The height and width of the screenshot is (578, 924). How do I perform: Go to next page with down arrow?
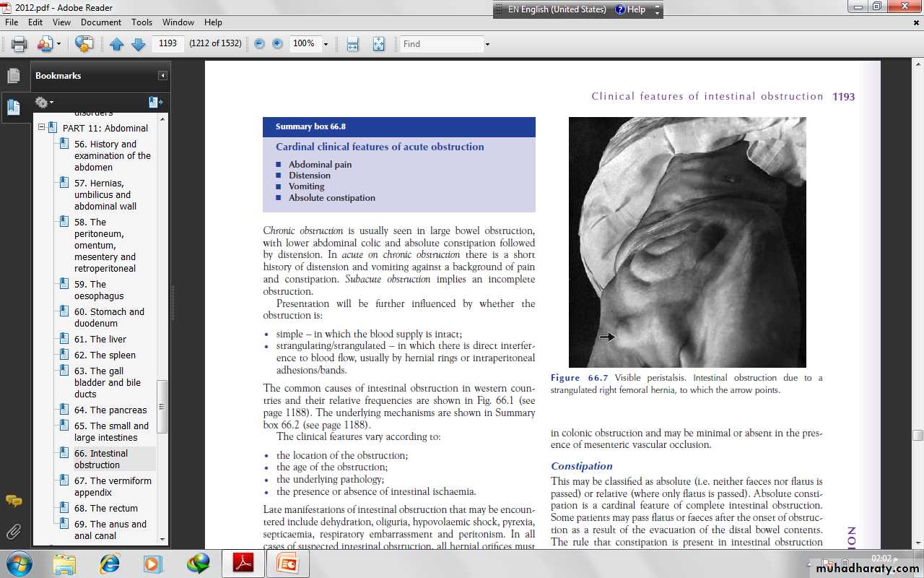(x=138, y=44)
